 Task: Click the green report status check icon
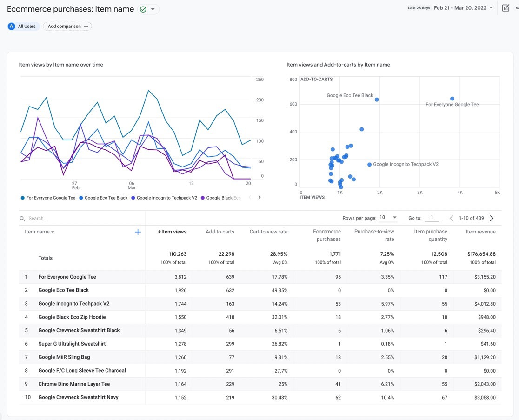click(143, 9)
